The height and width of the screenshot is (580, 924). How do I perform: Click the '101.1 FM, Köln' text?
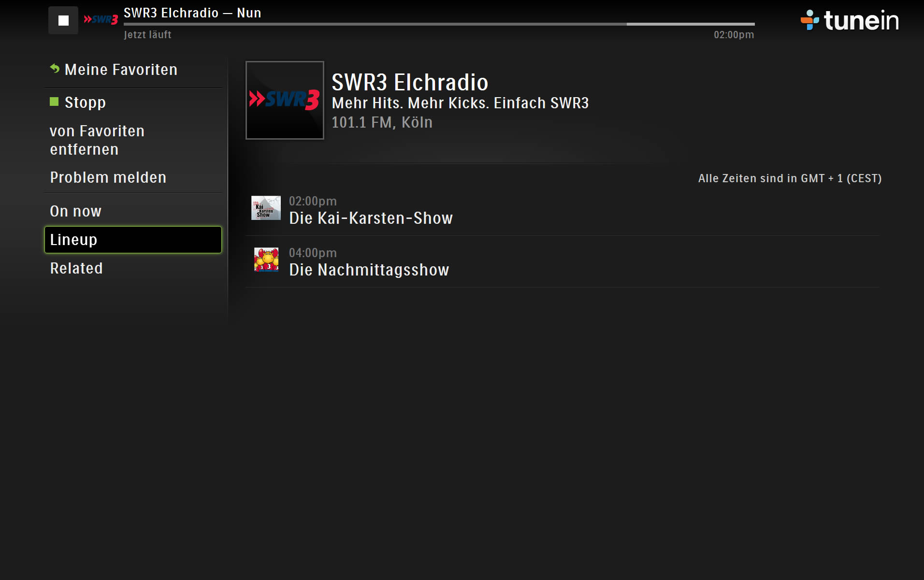click(x=382, y=122)
